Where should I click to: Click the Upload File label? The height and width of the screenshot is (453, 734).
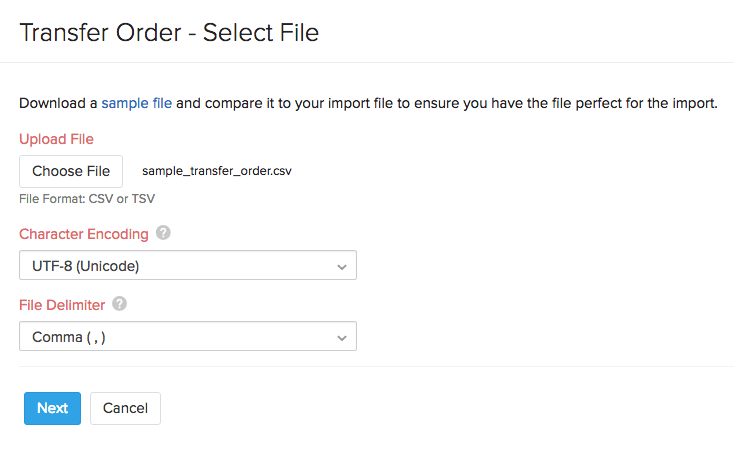click(x=56, y=139)
